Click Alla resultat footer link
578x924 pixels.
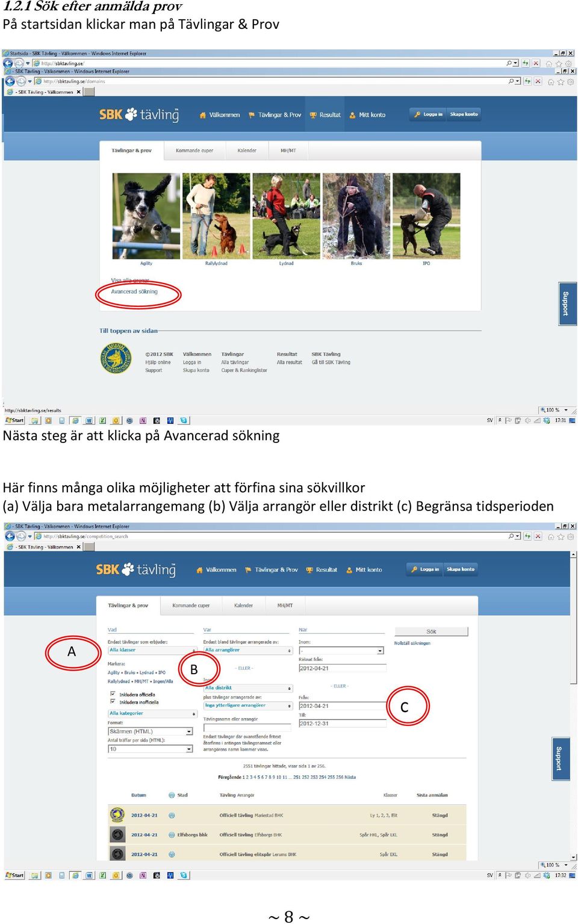coord(290,362)
